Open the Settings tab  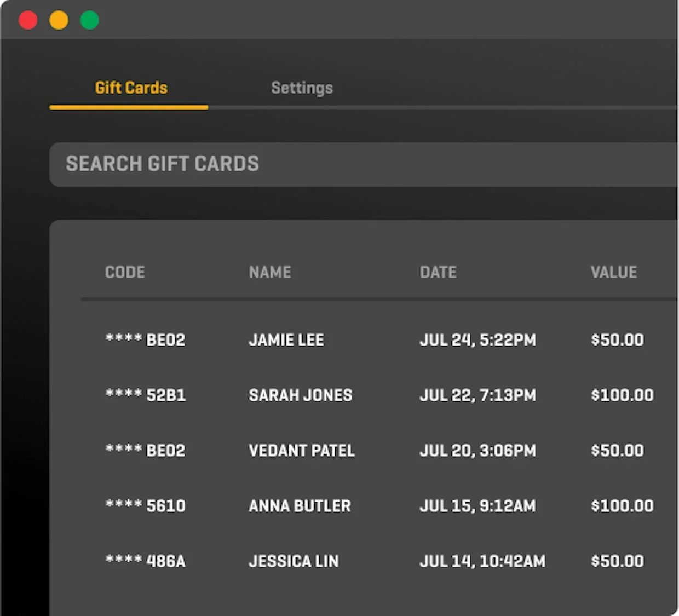pyautogui.click(x=302, y=88)
